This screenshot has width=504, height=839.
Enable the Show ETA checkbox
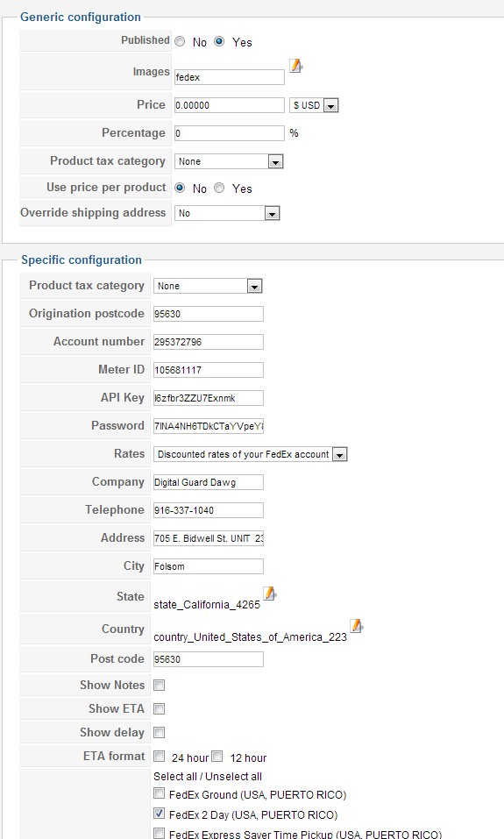click(x=160, y=708)
